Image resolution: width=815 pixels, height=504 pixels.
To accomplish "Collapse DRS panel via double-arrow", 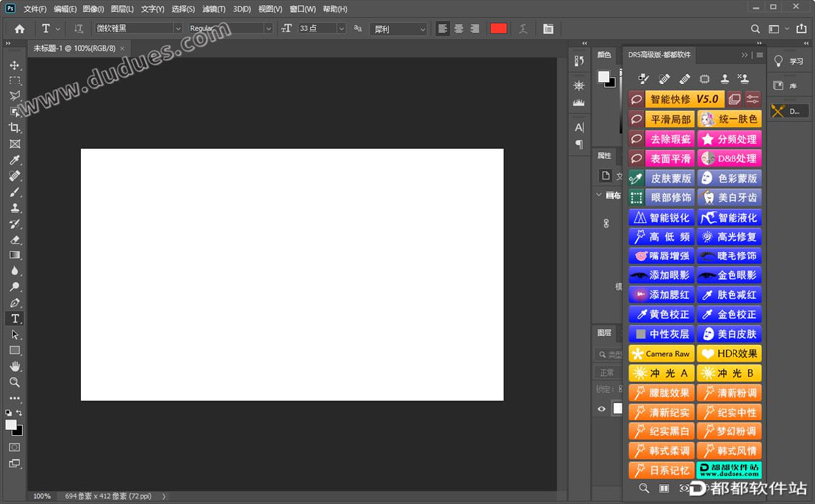I will [x=744, y=55].
